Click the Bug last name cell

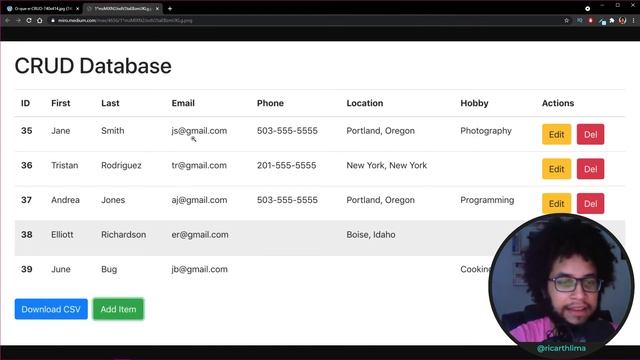(109, 269)
